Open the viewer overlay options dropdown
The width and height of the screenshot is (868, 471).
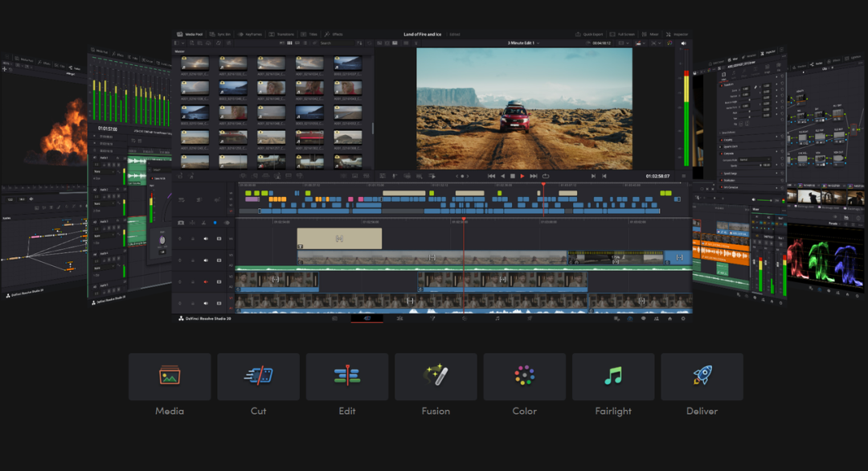point(623,43)
